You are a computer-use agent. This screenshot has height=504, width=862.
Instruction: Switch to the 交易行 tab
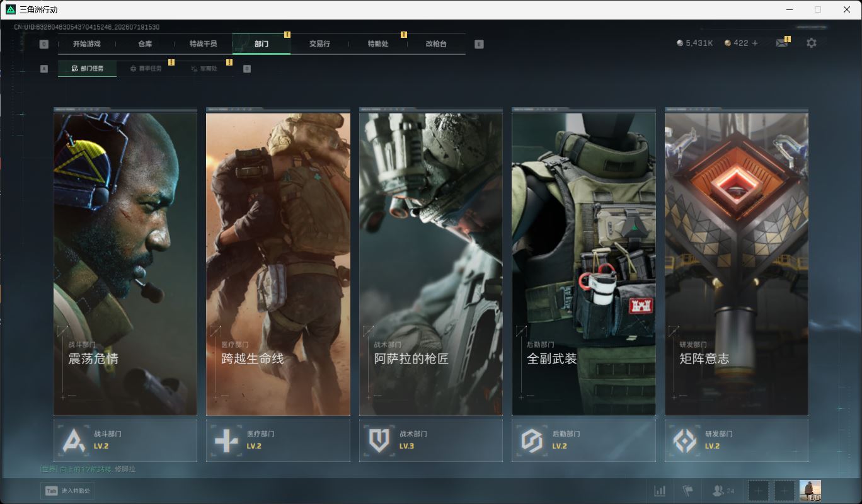[x=319, y=44]
